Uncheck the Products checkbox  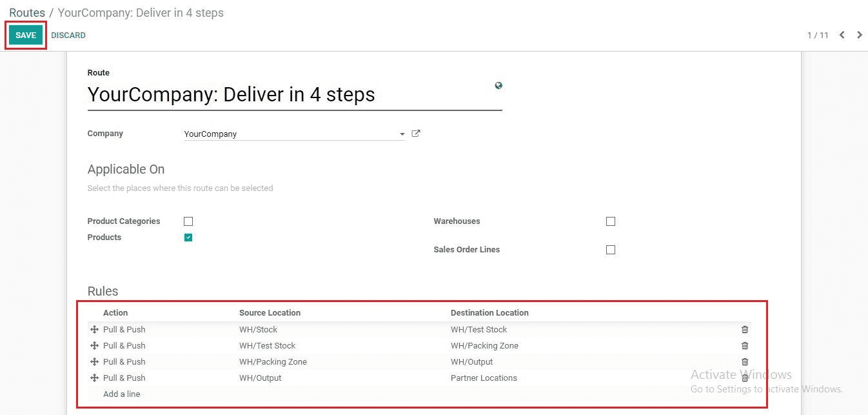click(x=188, y=238)
